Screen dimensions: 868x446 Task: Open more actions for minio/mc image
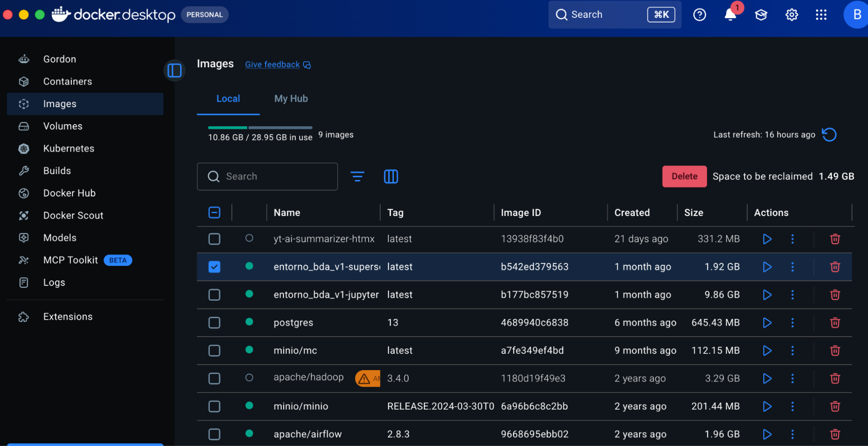coord(792,351)
